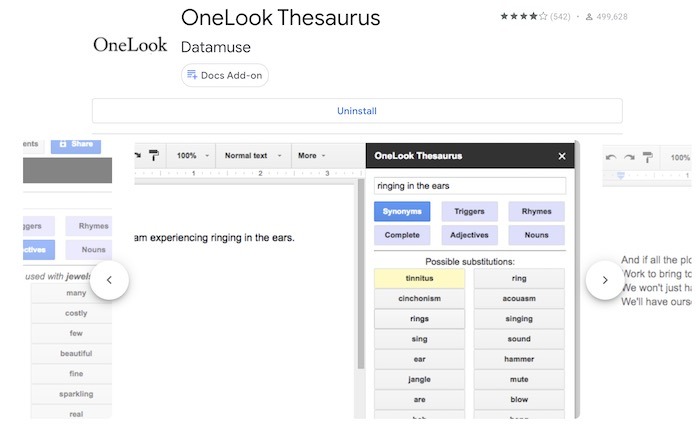Go to the previous screenshot arrow
The height and width of the screenshot is (430, 700).
coord(109,280)
